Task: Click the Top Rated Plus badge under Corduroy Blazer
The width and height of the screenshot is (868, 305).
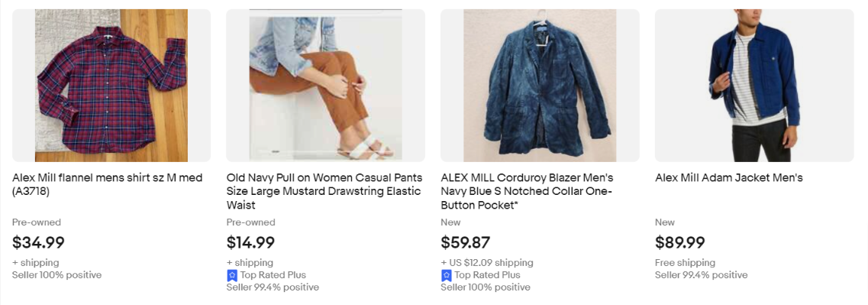Action: 480,275
